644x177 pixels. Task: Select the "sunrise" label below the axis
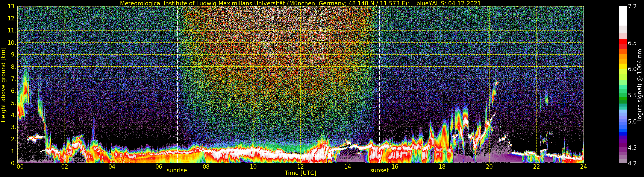[x=177, y=171]
